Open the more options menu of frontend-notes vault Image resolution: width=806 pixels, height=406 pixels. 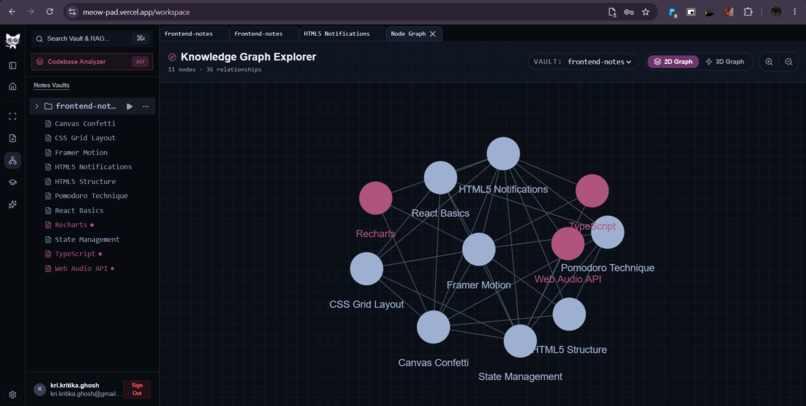pos(145,106)
